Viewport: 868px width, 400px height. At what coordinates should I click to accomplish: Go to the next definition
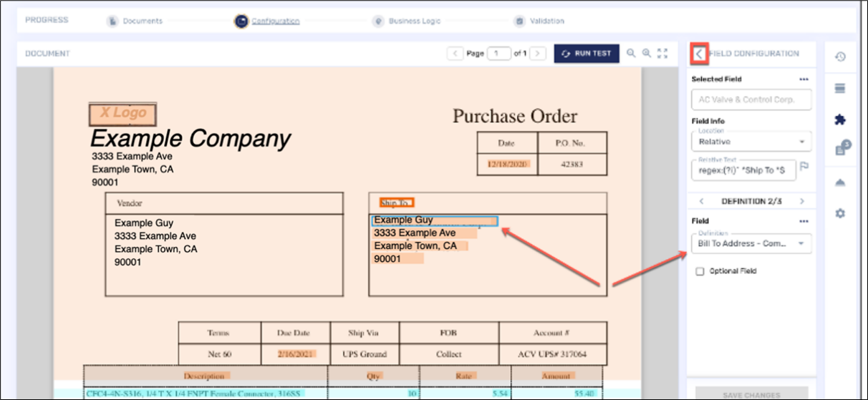[x=801, y=202]
